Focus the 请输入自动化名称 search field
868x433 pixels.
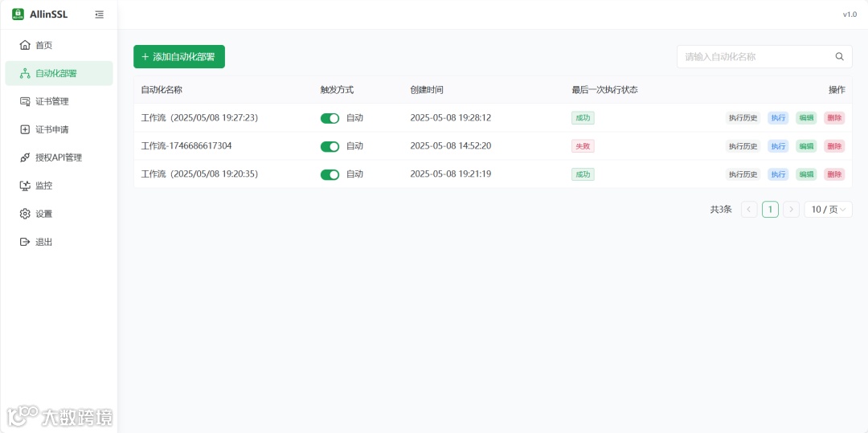pos(764,56)
